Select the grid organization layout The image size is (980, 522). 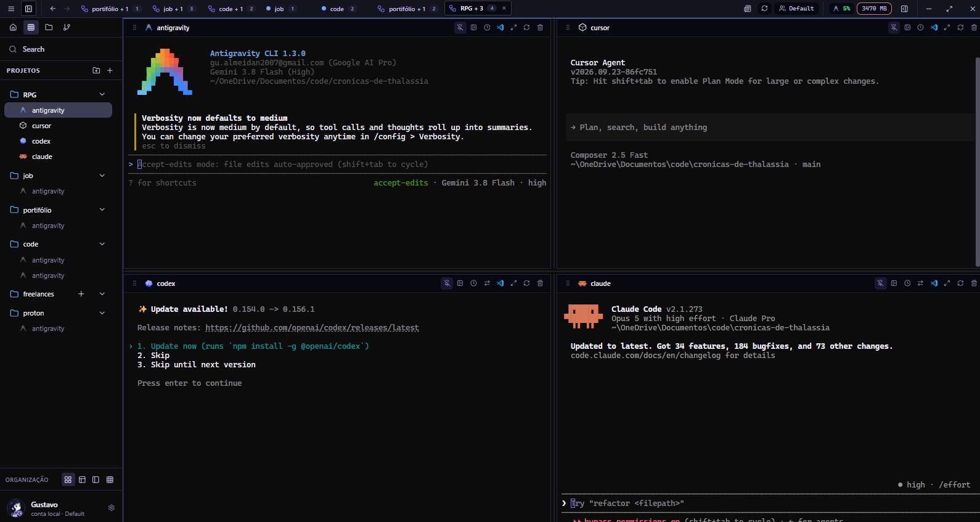point(68,479)
